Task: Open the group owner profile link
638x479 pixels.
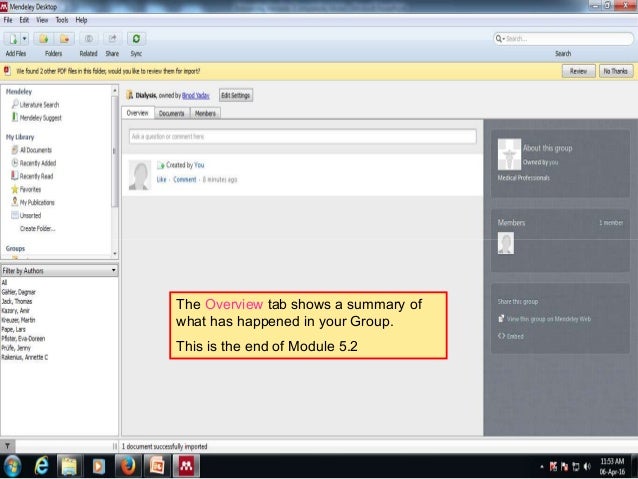Action: pos(196,96)
